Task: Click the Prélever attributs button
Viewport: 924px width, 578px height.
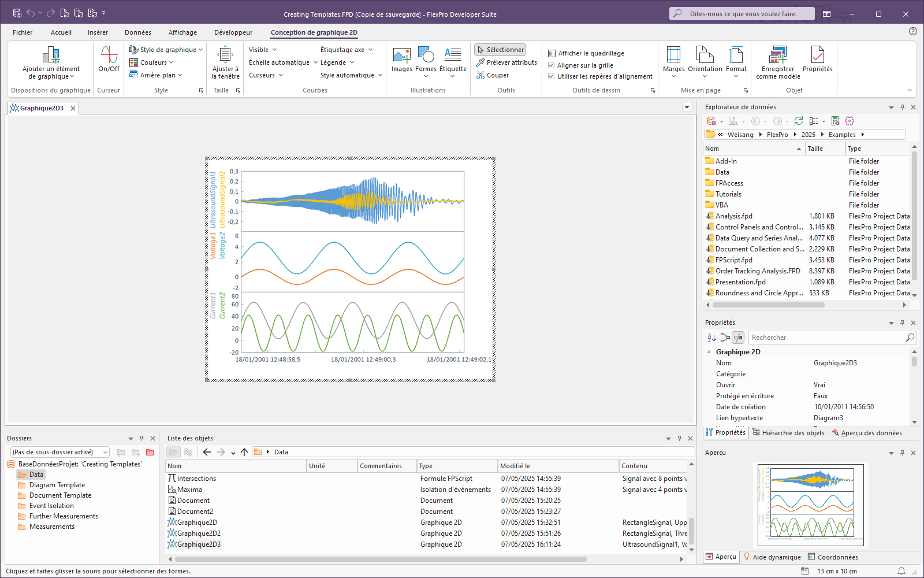Action: (x=506, y=62)
